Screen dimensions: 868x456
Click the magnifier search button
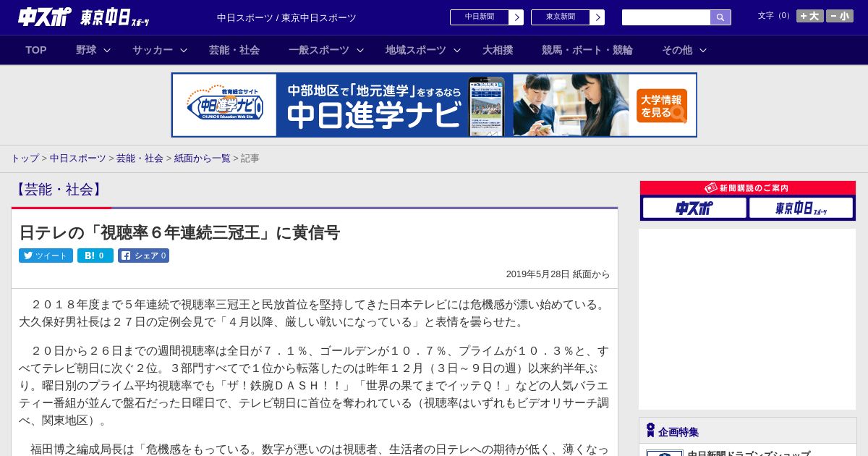click(x=720, y=17)
